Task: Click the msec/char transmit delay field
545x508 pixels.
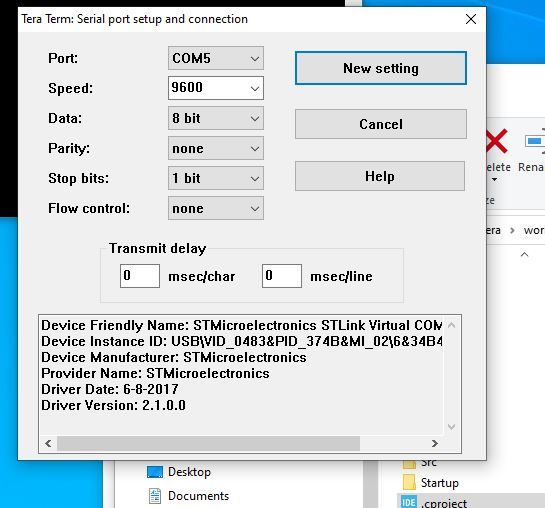Action: click(140, 276)
